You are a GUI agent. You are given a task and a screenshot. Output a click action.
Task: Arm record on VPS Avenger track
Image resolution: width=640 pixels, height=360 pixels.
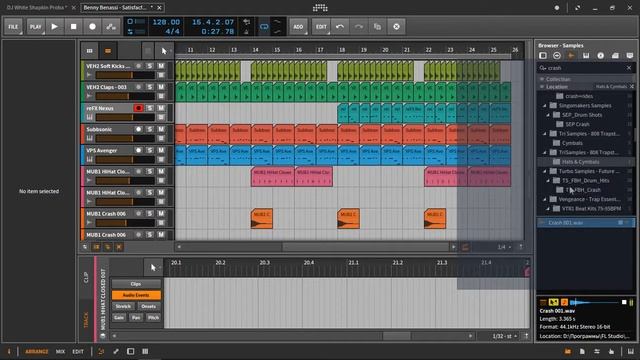tap(138, 150)
